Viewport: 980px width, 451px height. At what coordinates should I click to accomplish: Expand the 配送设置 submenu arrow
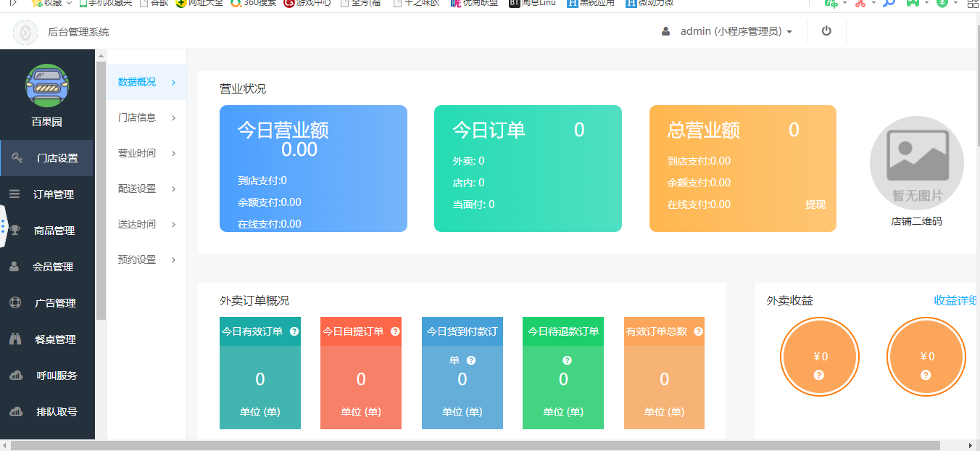tap(174, 189)
